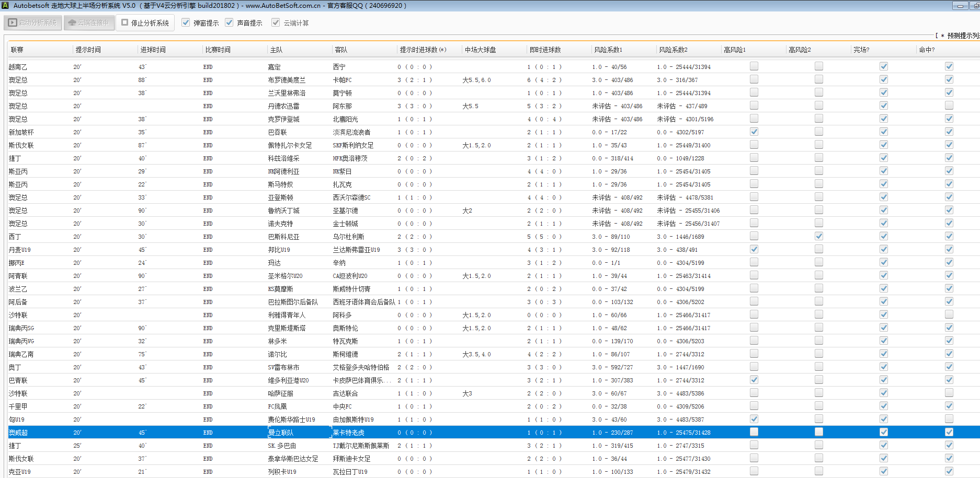The height and width of the screenshot is (478, 980).
Task: Click the Autobetsoft logo in title bar
Action: (5, 5)
